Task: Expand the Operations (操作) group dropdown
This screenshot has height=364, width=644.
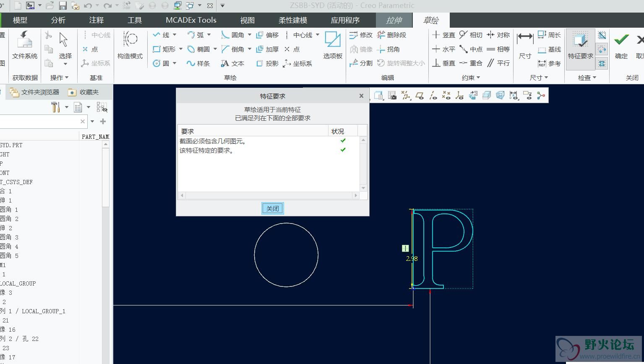Action: point(59,78)
